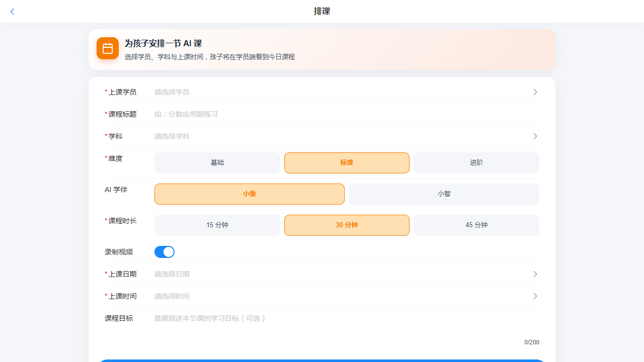This screenshot has width=644, height=362.
Task: Click the AI 学伴 label
Action: pos(116,190)
